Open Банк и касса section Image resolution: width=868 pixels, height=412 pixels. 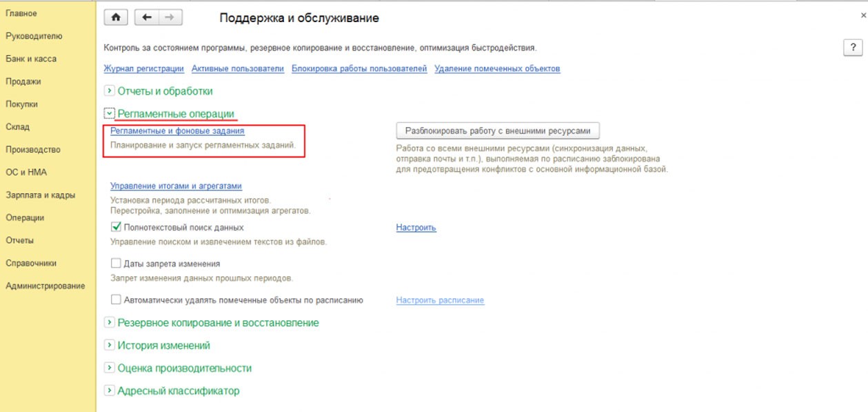(31, 59)
